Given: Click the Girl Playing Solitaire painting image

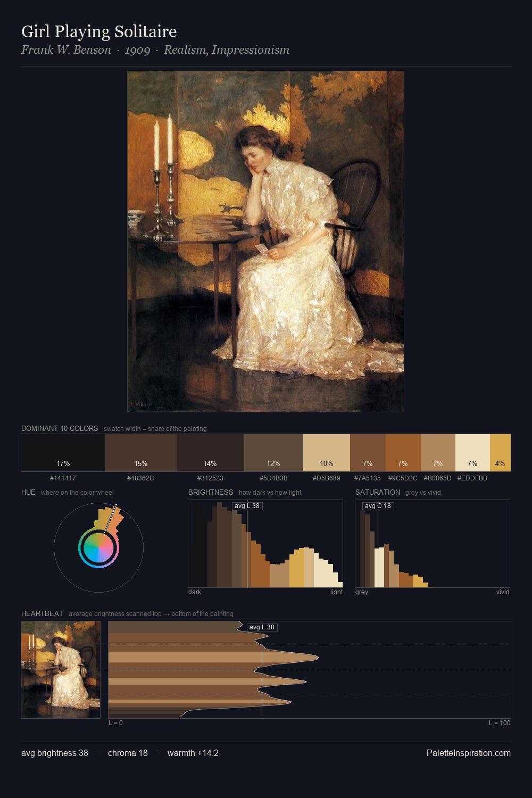Looking at the screenshot, I should pos(265,242).
